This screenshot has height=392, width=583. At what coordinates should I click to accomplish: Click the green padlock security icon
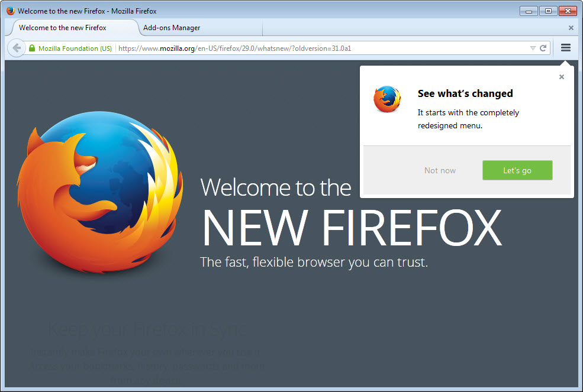coord(32,48)
